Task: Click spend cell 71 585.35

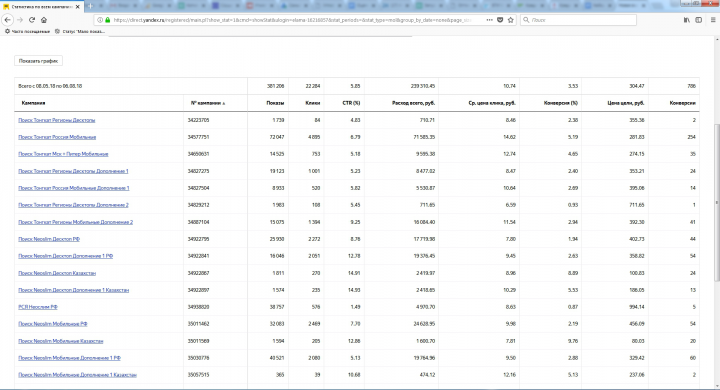Action: [x=424, y=137]
